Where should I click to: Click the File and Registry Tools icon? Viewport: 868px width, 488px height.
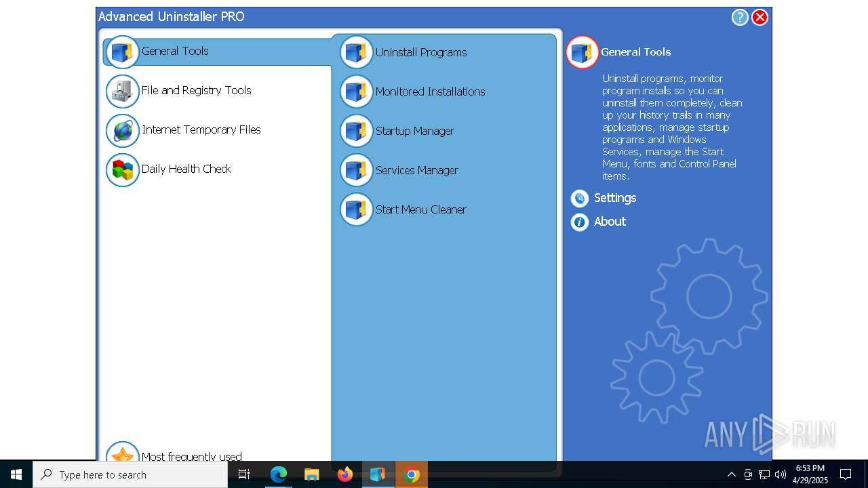click(x=122, y=91)
